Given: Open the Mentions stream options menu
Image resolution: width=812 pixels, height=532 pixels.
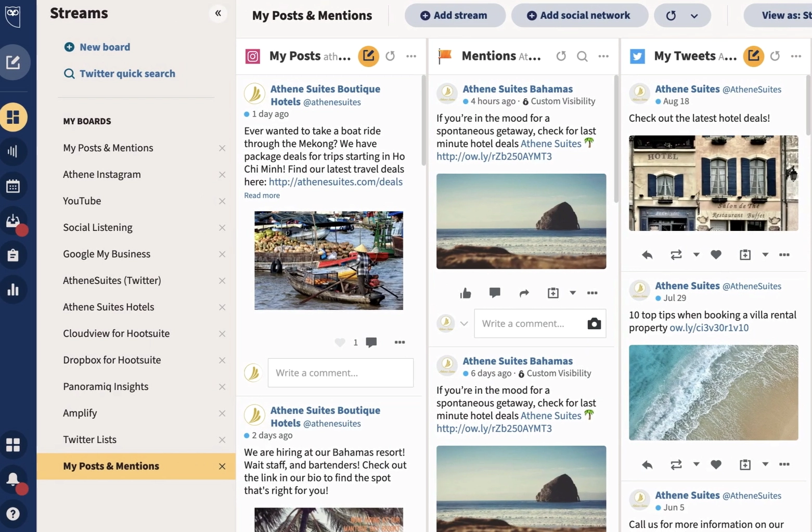Looking at the screenshot, I should 603,56.
